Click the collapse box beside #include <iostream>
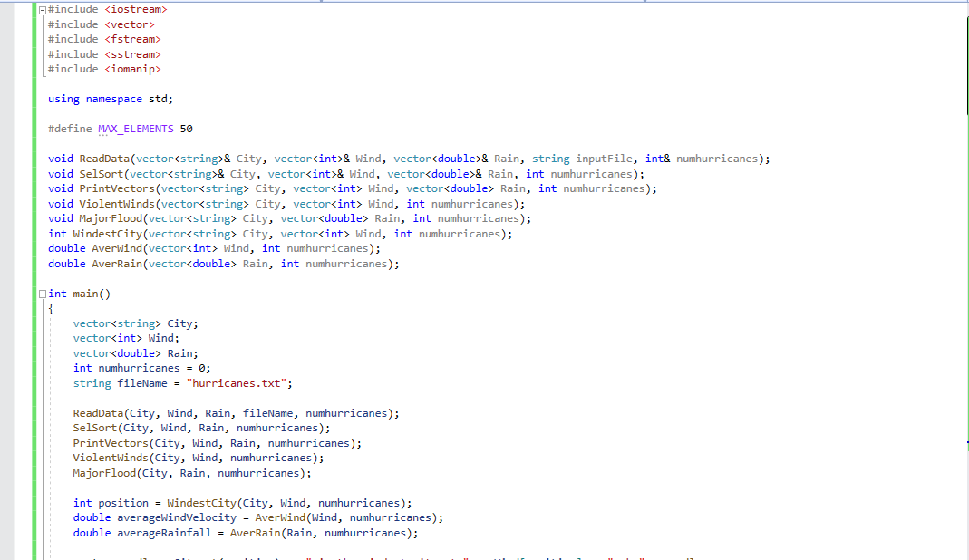The height and width of the screenshot is (560, 969). coord(41,9)
